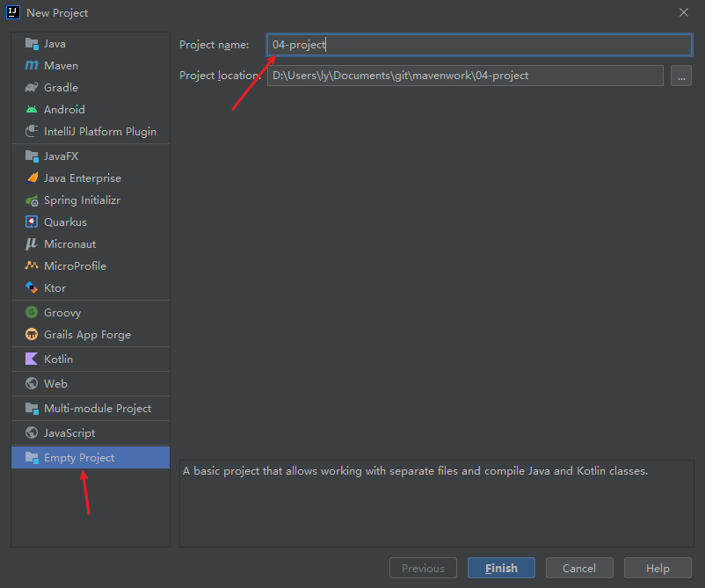
Task: Select the Java Enterprise label
Action: pyautogui.click(x=83, y=178)
